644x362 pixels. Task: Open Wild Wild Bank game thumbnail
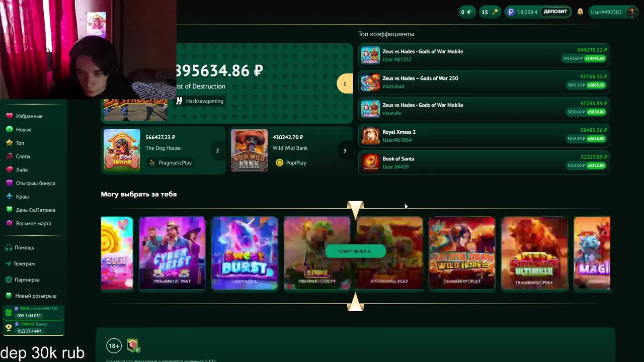[x=249, y=150]
